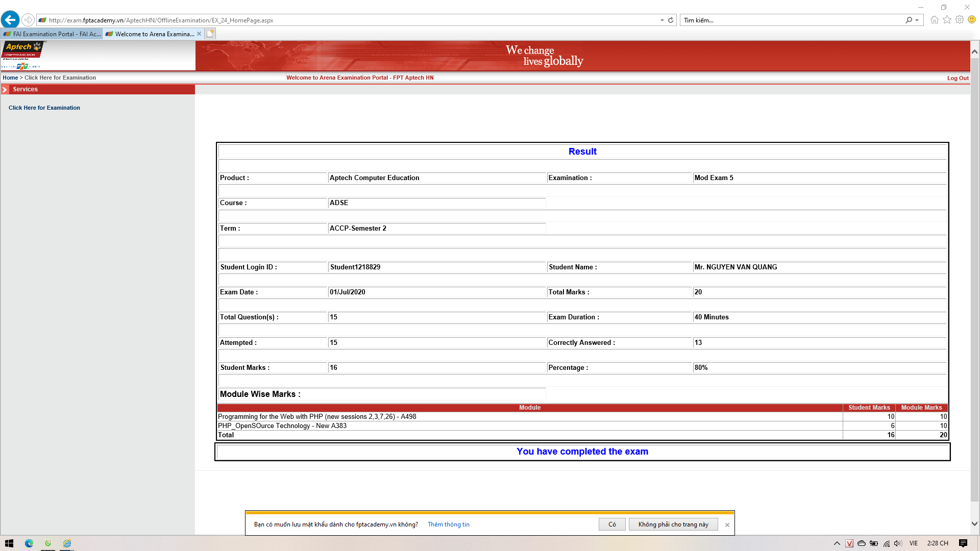Select the Programming for the Web with PHP row
The height and width of the screenshot is (551, 980).
pos(582,417)
